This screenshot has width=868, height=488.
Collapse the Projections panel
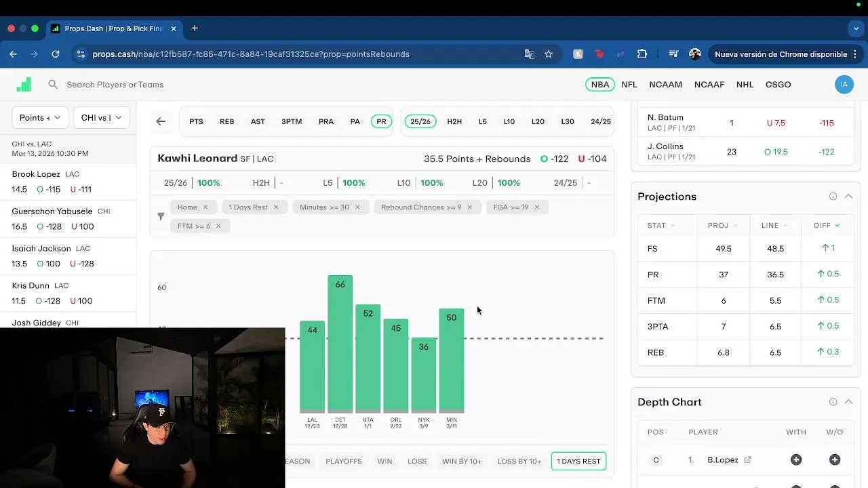pos(848,197)
